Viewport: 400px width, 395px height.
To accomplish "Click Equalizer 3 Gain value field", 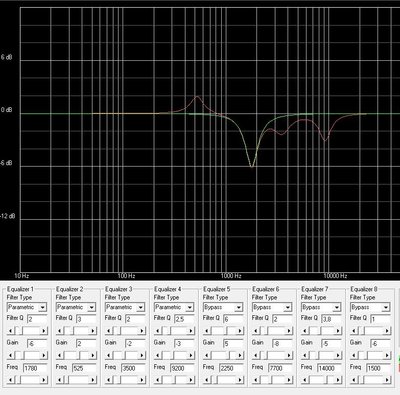I will (135, 344).
